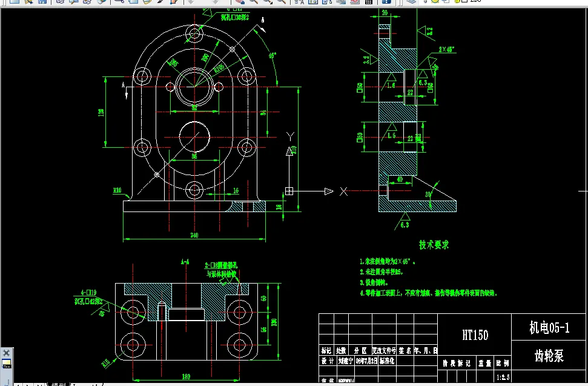The width and height of the screenshot is (588, 386).
Task: Click the Match Properties brush icon
Action: coord(161,1)
